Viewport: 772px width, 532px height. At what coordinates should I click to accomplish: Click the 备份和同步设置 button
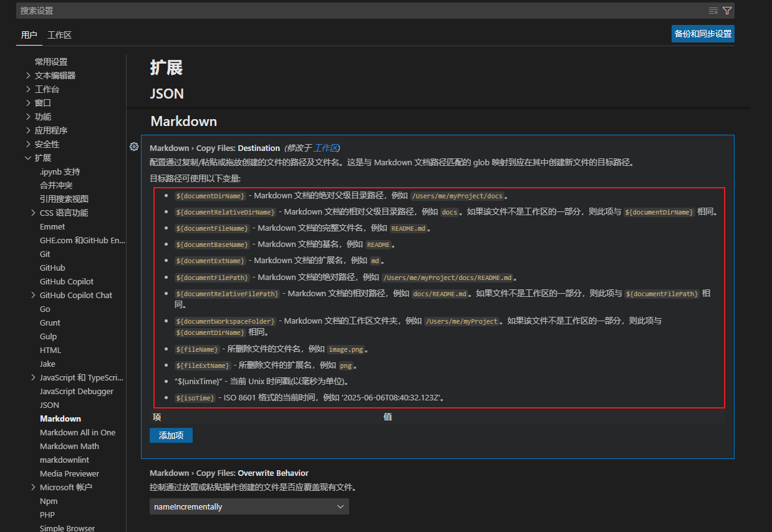(702, 34)
